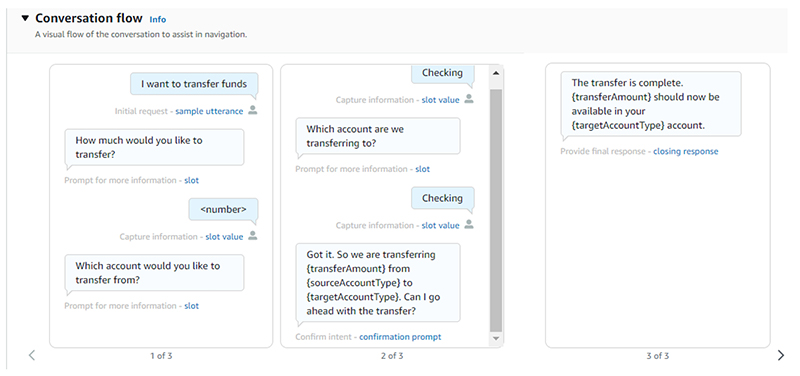Click the 'Confirm intent -' label text

point(326,337)
